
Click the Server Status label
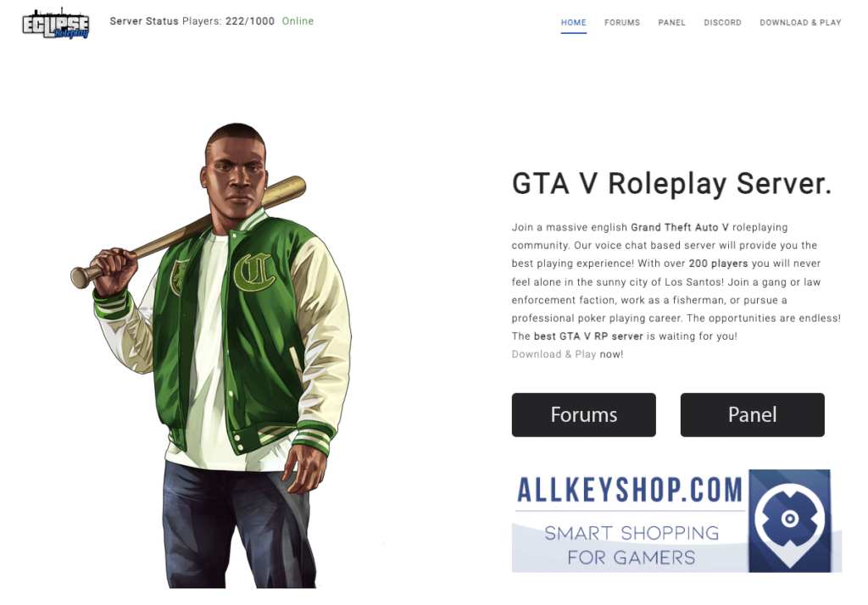pos(144,21)
